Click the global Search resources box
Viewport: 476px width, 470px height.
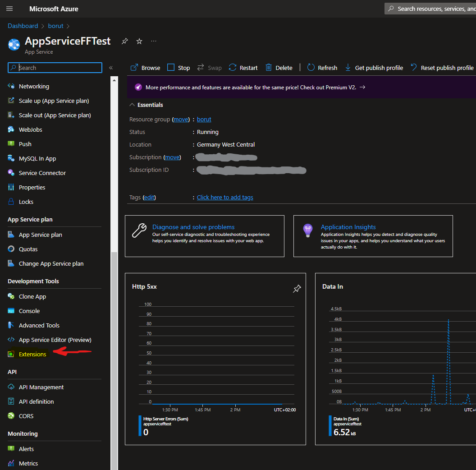tap(430, 9)
